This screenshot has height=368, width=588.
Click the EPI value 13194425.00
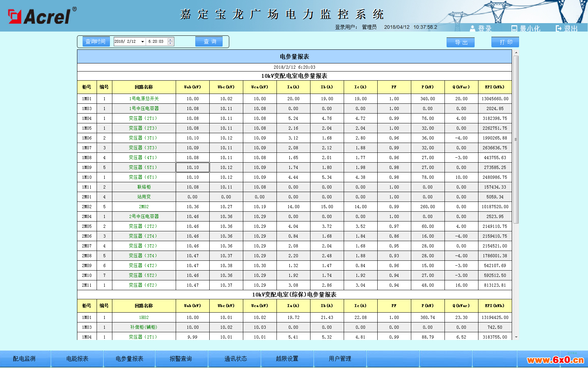tap(495, 318)
